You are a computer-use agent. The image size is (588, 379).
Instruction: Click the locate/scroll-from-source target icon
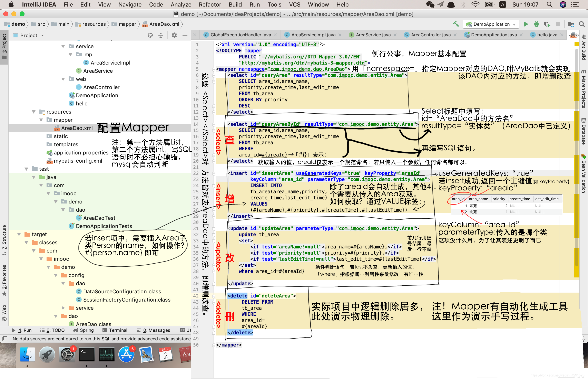point(150,35)
